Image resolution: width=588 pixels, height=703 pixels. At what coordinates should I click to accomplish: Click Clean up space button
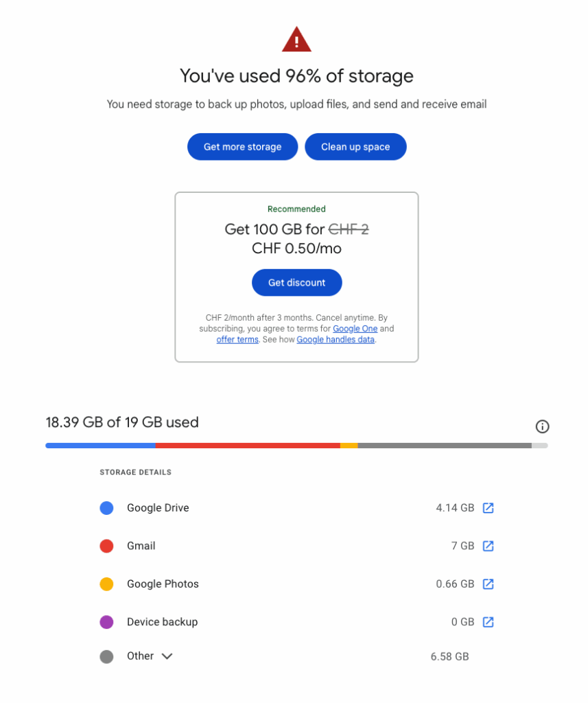click(x=355, y=147)
